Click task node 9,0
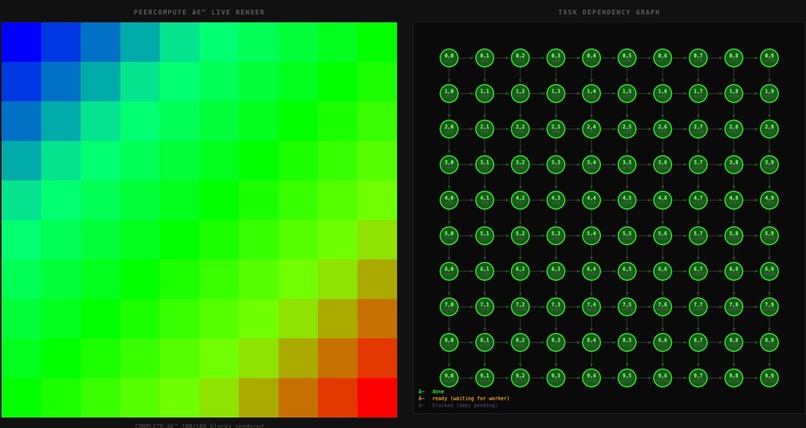 [x=449, y=378]
